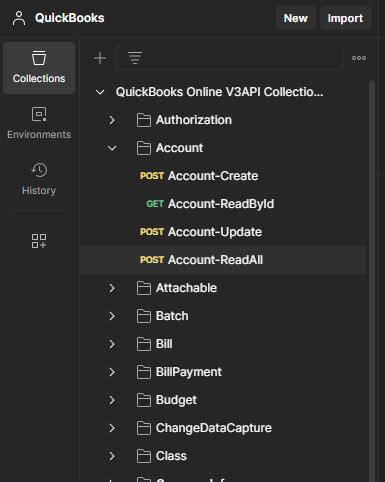This screenshot has width=385, height=482.
Task: Select the Authorization folder label
Action: point(194,120)
